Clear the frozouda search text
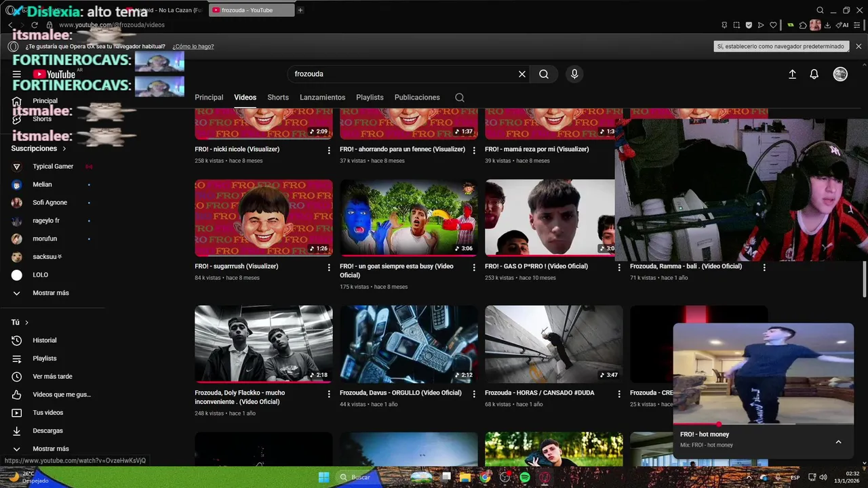This screenshot has height=488, width=868. (522, 74)
